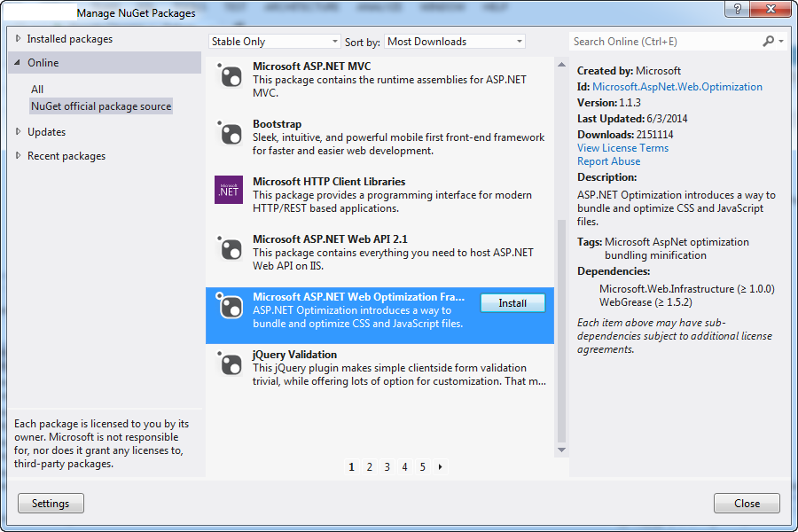Select the Bootstrap package title
The height and width of the screenshot is (532, 798).
[x=277, y=124]
